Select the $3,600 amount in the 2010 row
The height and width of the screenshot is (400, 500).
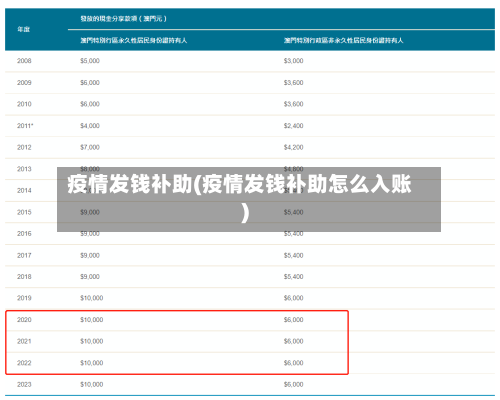coord(294,104)
